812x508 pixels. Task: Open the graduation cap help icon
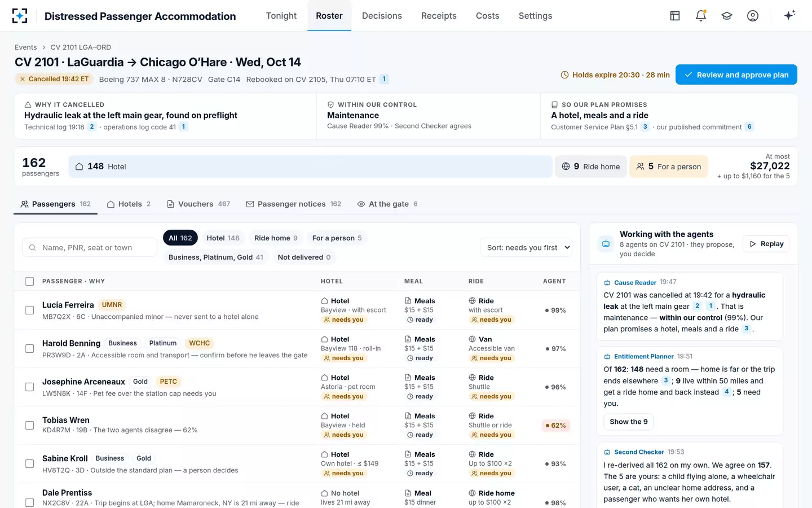click(727, 16)
